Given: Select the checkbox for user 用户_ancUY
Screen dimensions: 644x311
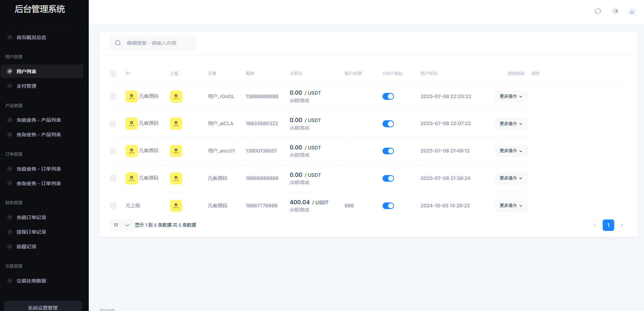Looking at the screenshot, I should 113,151.
